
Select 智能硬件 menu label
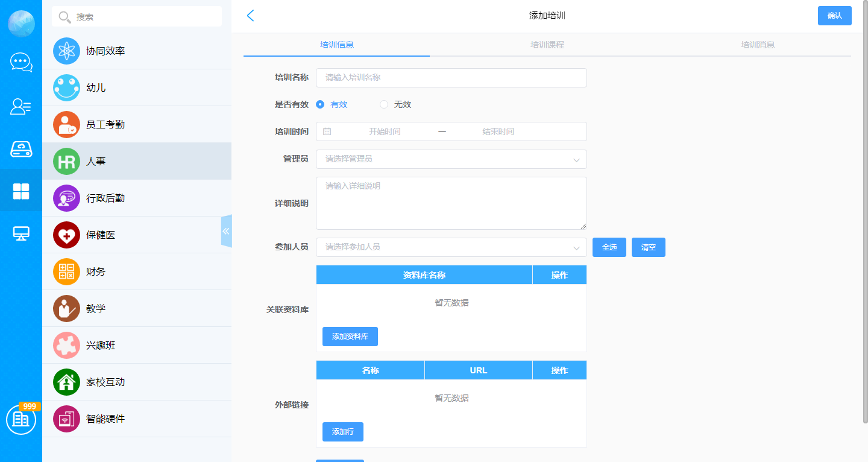click(x=105, y=419)
